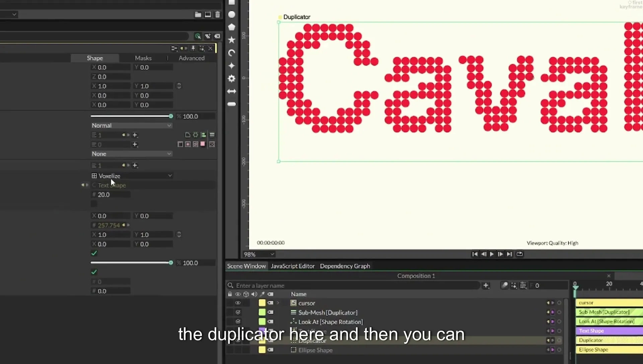Toggle empty checkbox under 20.0 field

(x=94, y=204)
